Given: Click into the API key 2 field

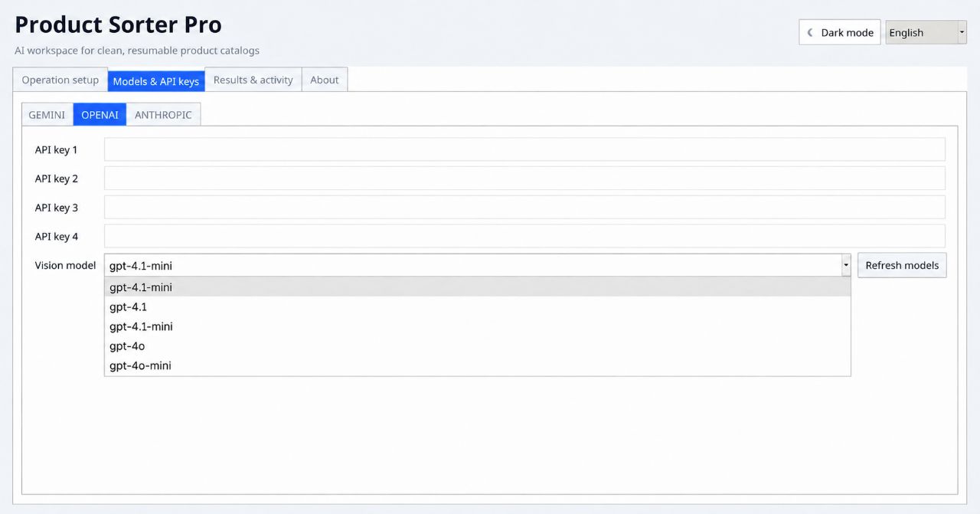Looking at the screenshot, I should (x=524, y=178).
